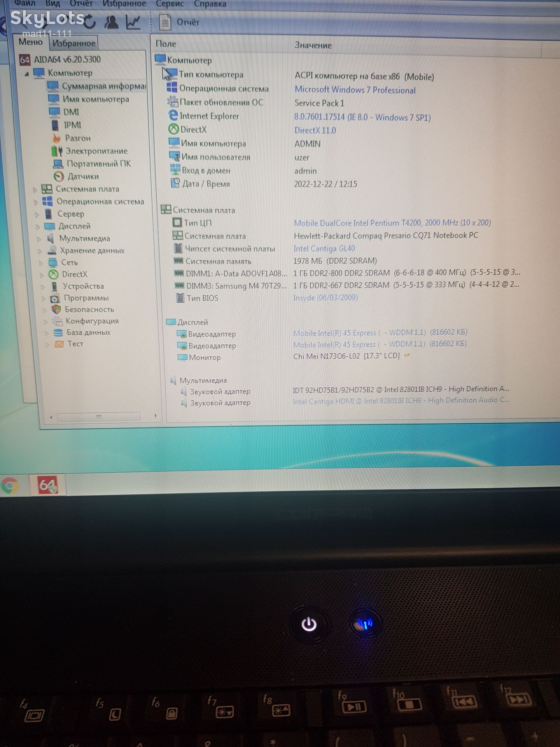Click the Chrome taskbar icon
Screen dimensions: 560x747
10,486
